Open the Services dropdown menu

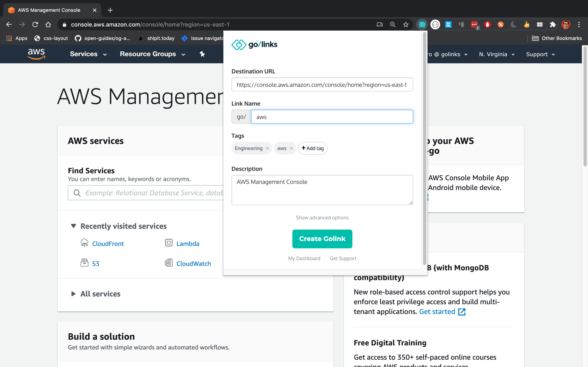tap(88, 54)
